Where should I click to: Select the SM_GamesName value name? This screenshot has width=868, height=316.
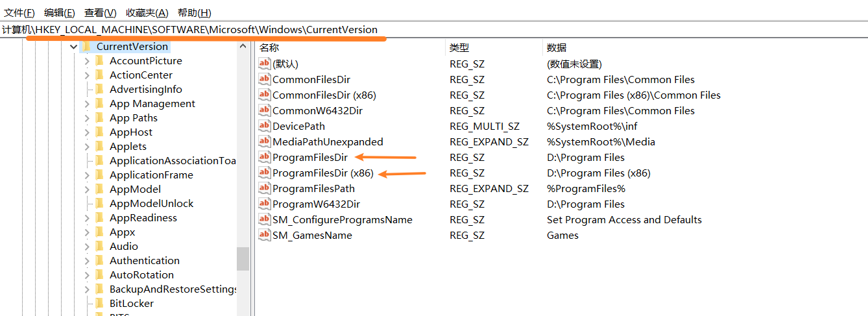point(312,235)
